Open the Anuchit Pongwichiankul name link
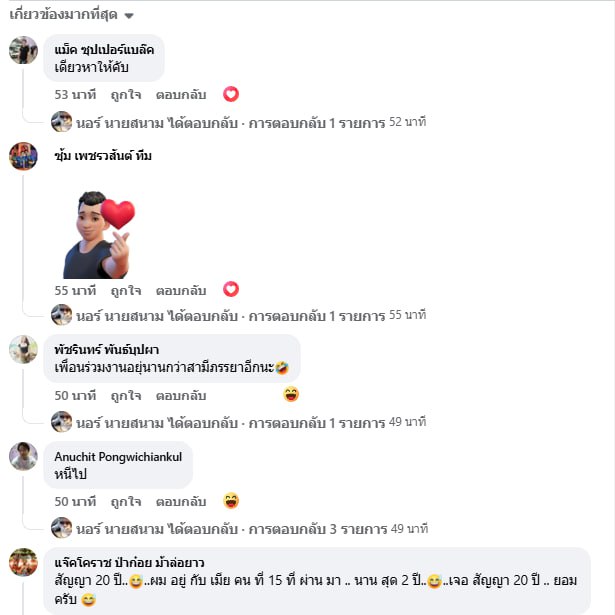The image size is (615, 615). point(118,457)
